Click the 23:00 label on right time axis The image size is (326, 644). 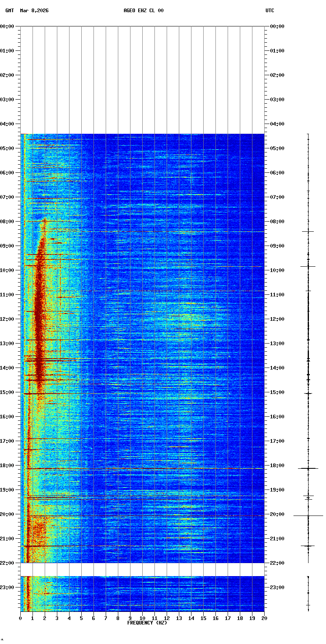pyautogui.click(x=277, y=587)
